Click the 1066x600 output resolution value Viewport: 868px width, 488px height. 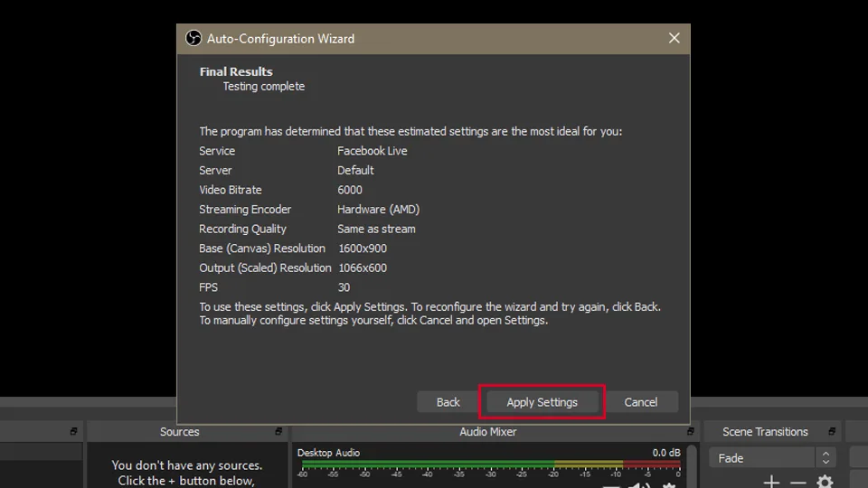click(x=363, y=267)
